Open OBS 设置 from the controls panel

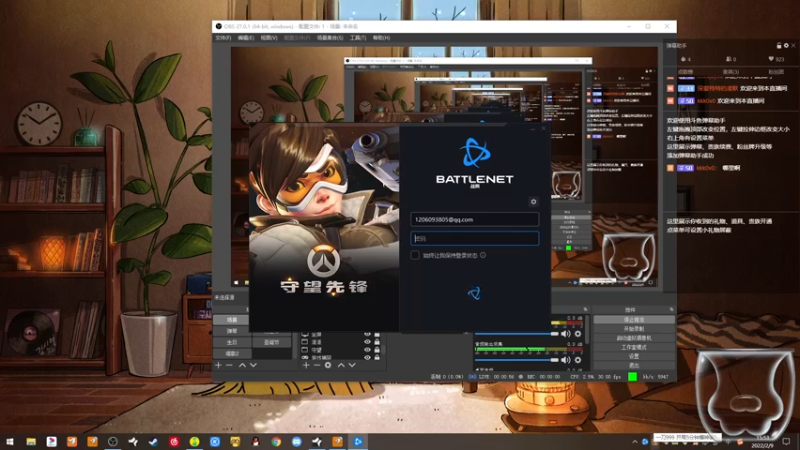(x=634, y=356)
